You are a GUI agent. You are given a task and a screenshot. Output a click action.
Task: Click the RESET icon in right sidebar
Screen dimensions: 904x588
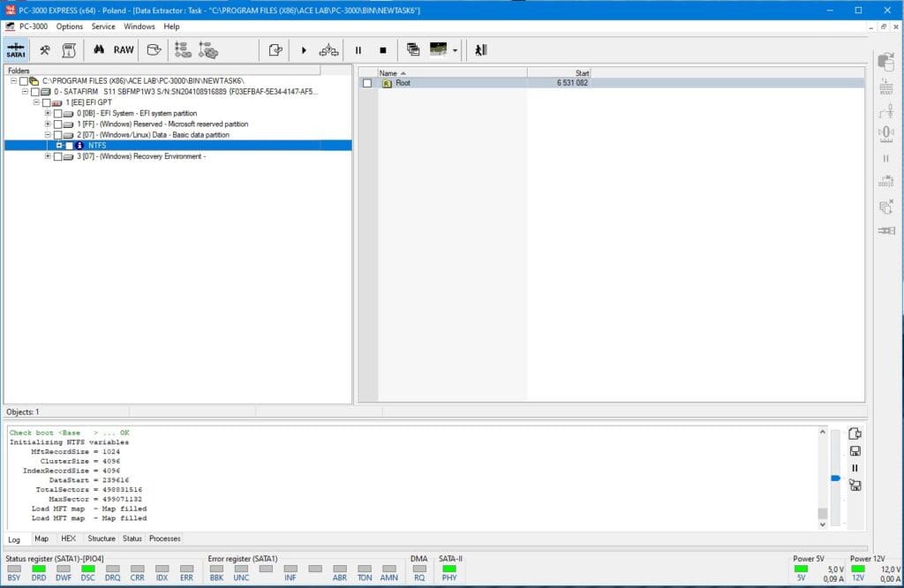coord(886,87)
